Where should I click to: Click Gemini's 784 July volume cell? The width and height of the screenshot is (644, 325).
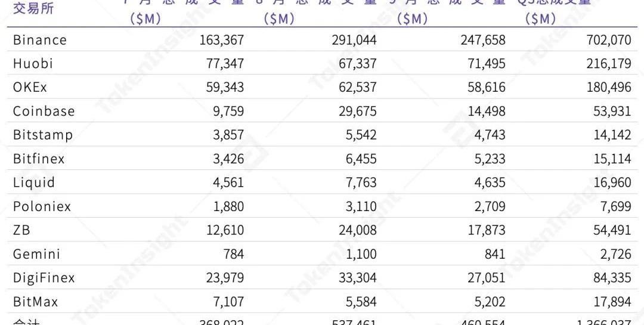coord(234,254)
